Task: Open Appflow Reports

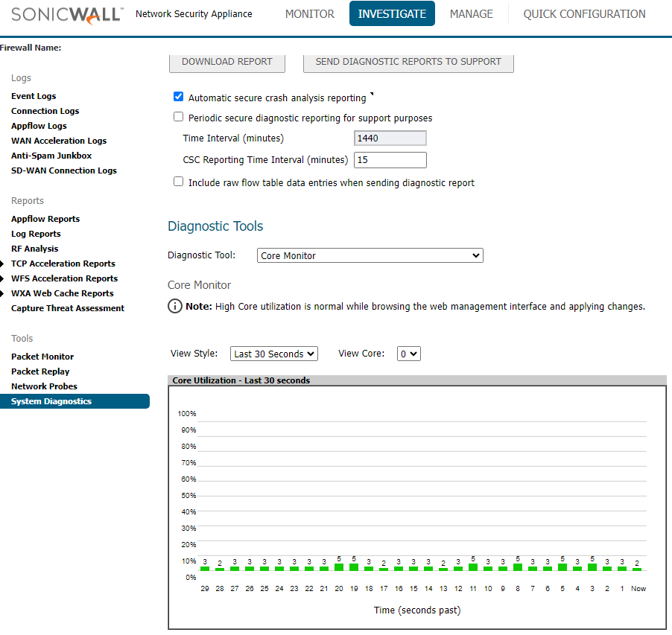Action: tap(45, 219)
